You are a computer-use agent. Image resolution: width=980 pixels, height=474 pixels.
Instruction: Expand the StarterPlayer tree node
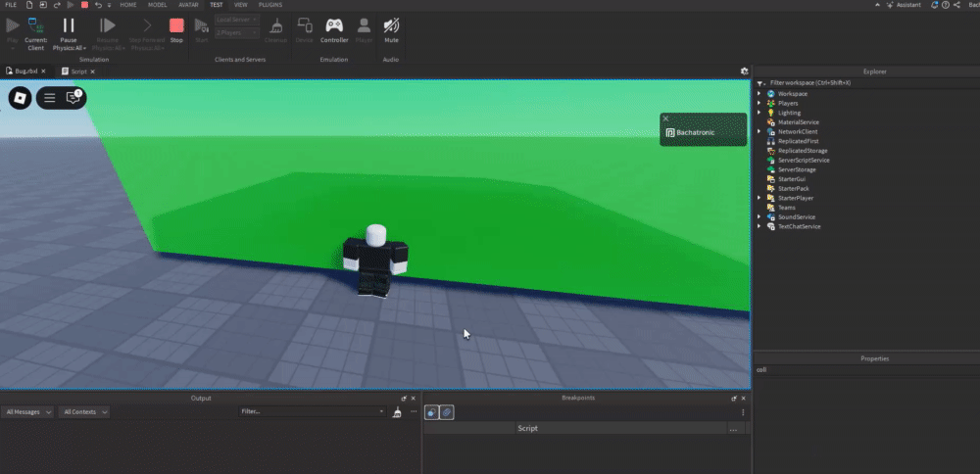pyautogui.click(x=759, y=198)
